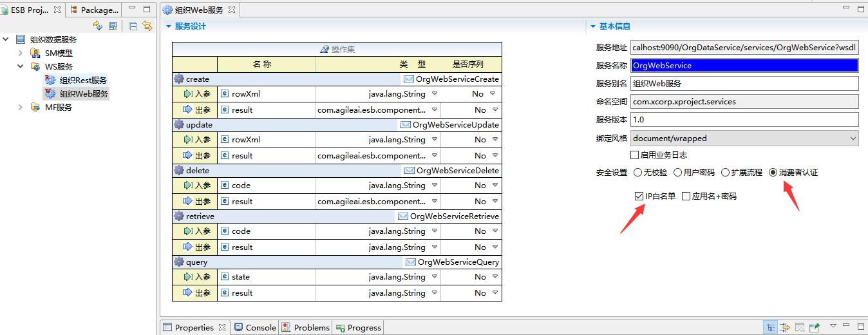Open the Properties view menu triangle
Viewport: 868px width, 335px height.
point(833,327)
